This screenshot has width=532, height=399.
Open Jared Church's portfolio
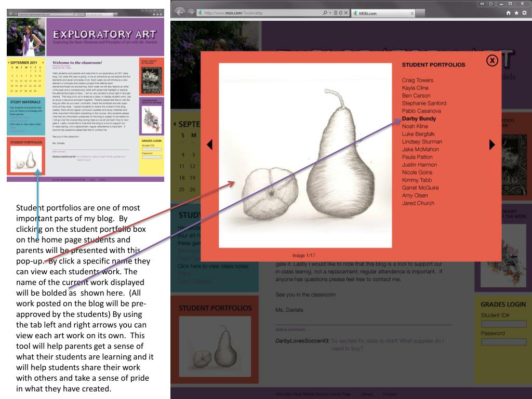click(418, 203)
